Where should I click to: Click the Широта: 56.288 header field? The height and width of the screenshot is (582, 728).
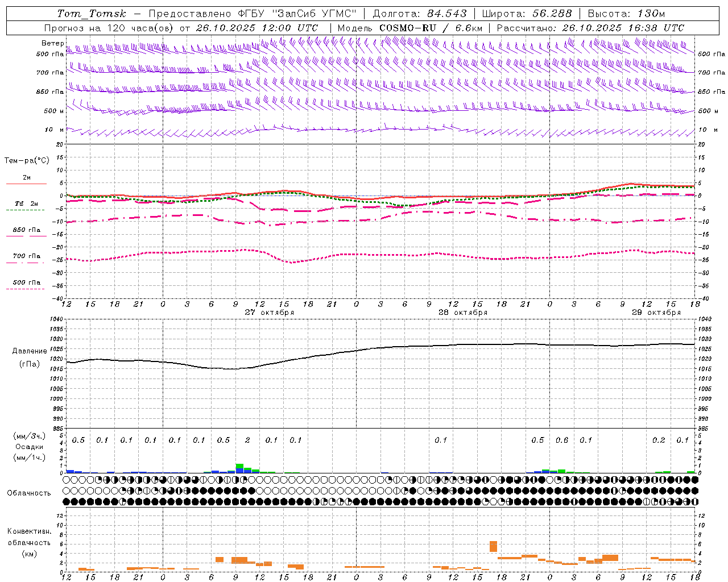(x=527, y=14)
